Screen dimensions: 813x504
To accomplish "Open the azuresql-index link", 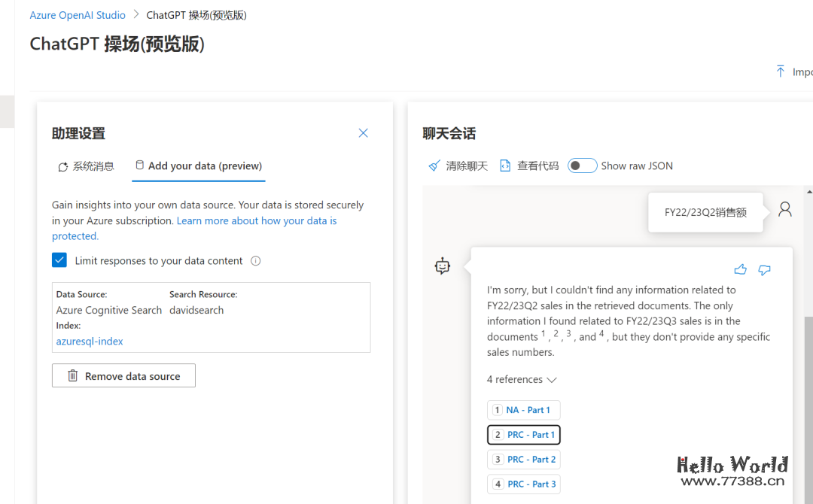I will click(89, 341).
